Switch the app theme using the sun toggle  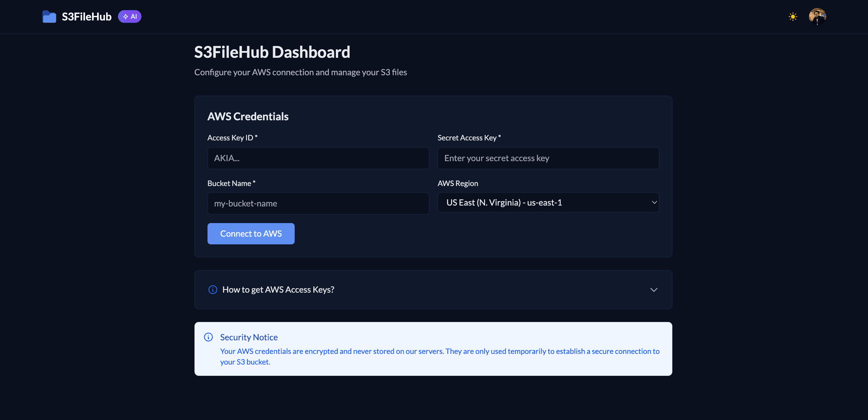click(793, 16)
